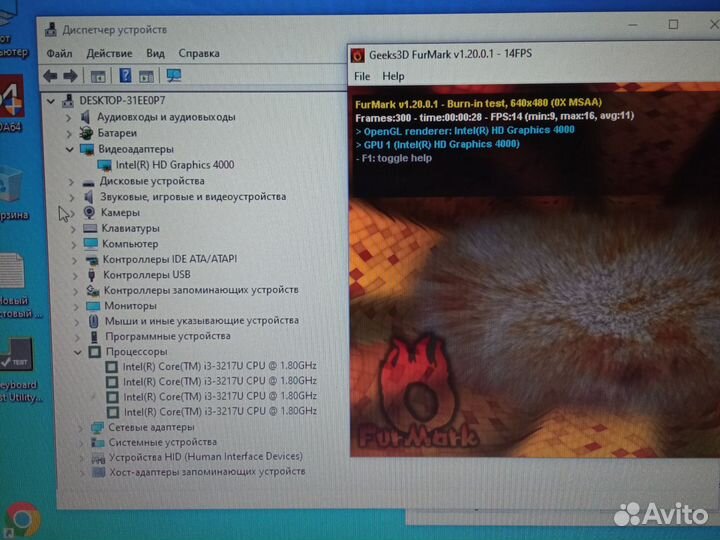Minimize the Device Manager window
Image resolution: width=720 pixels, height=540 pixels.
pos(633,25)
